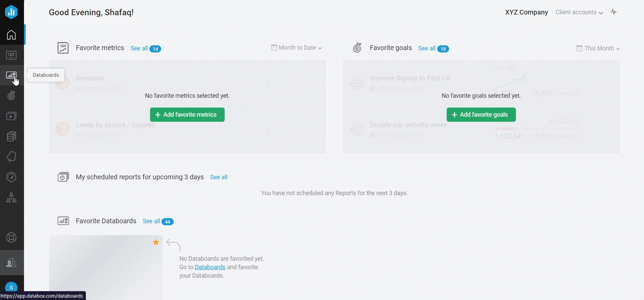
Task: Click the Add favorite metrics button
Action: coord(187,115)
